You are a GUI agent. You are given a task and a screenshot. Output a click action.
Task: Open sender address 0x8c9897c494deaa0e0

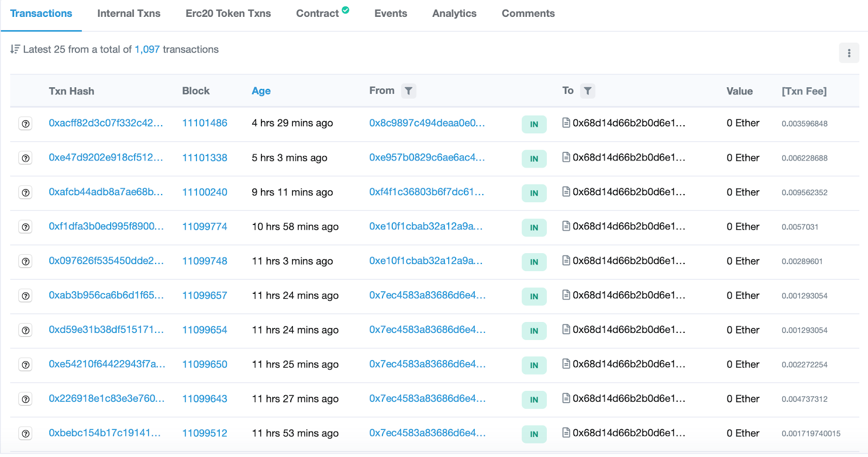427,123
